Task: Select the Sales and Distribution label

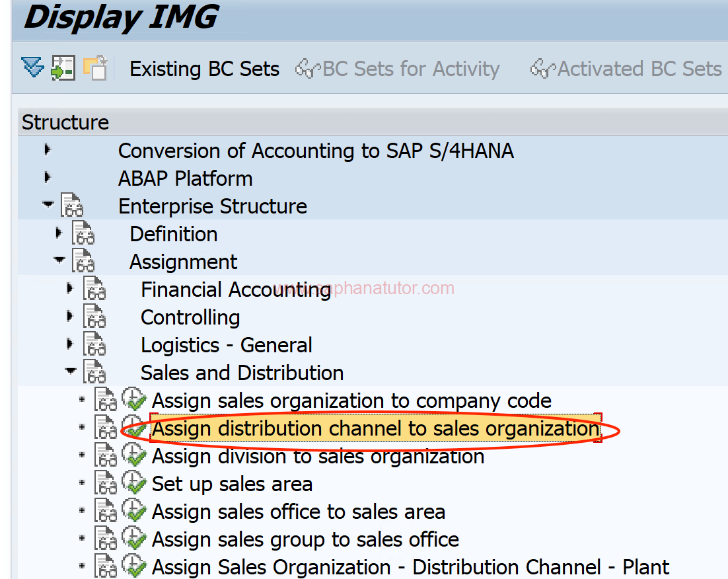Action: pyautogui.click(x=242, y=373)
